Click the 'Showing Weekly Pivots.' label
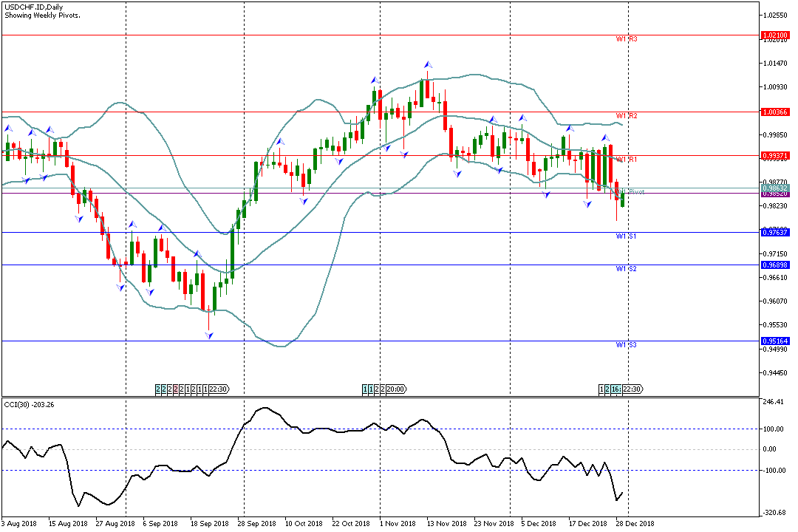The width and height of the screenshot is (798, 532). point(42,16)
